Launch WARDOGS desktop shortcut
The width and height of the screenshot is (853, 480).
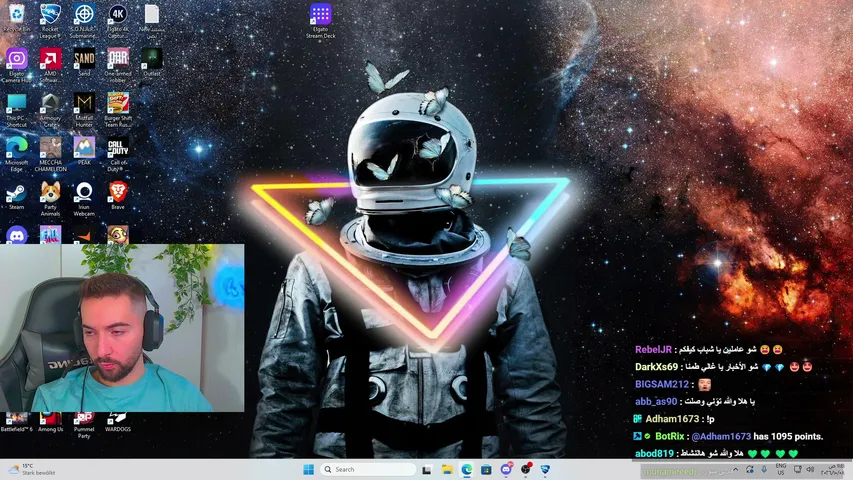(118, 422)
